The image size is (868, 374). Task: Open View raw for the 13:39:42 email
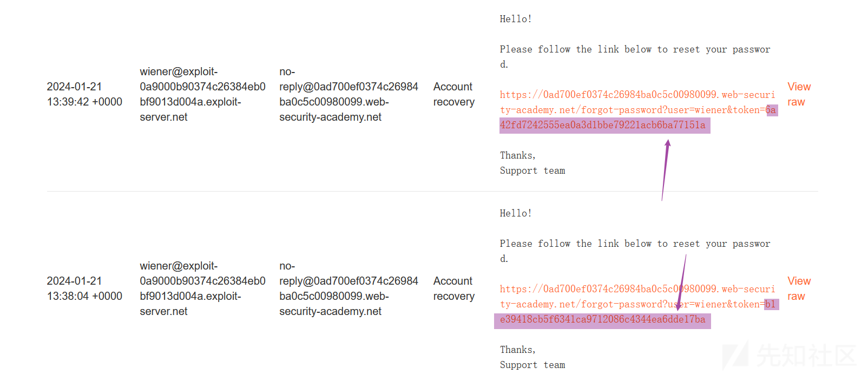(799, 94)
